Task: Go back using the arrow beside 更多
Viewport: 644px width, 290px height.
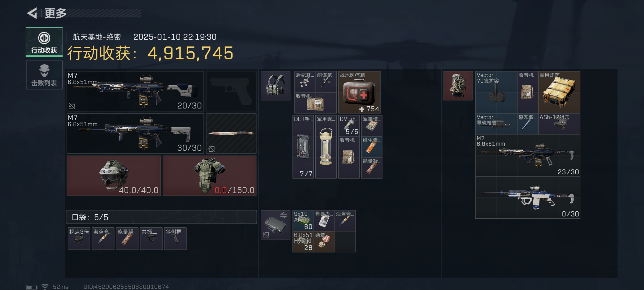Action: [32, 13]
